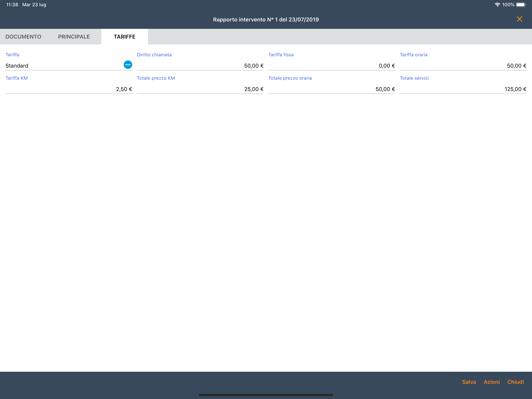Select the TARIFFE tab
This screenshot has height=399, width=532.
pyautogui.click(x=124, y=37)
